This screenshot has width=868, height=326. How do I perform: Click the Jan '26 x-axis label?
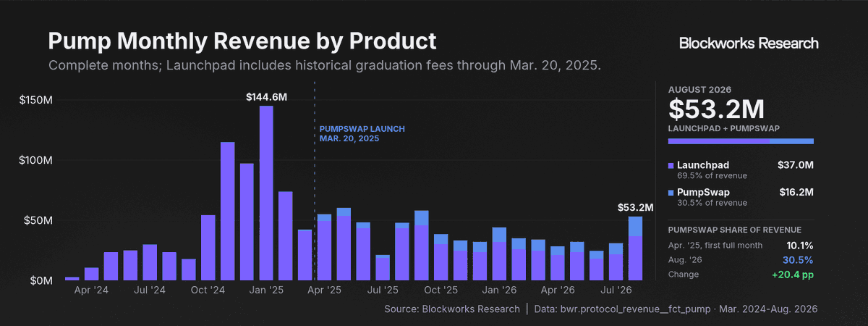point(499,290)
